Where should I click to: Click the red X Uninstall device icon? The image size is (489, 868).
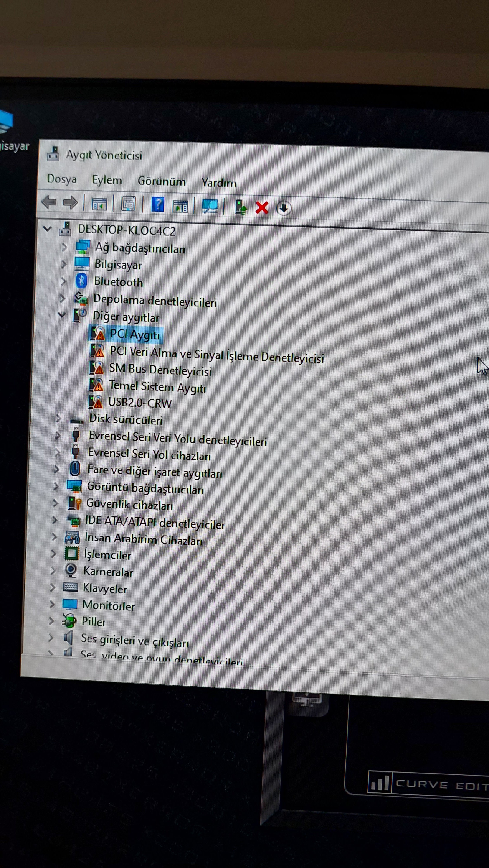point(262,208)
